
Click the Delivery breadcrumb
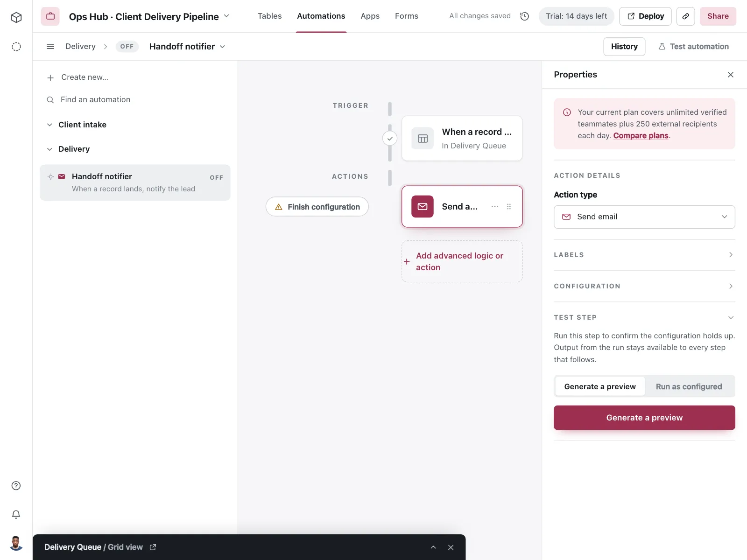click(x=80, y=46)
